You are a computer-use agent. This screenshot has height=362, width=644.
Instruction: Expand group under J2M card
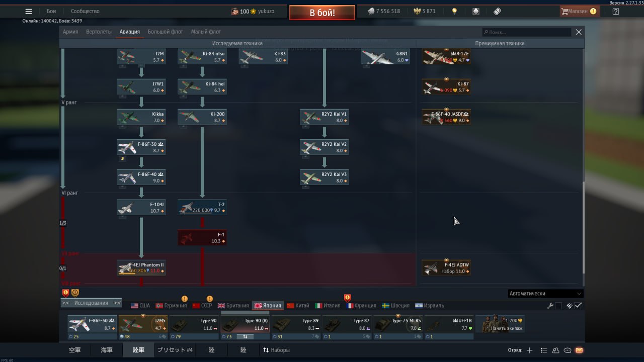coord(141,65)
